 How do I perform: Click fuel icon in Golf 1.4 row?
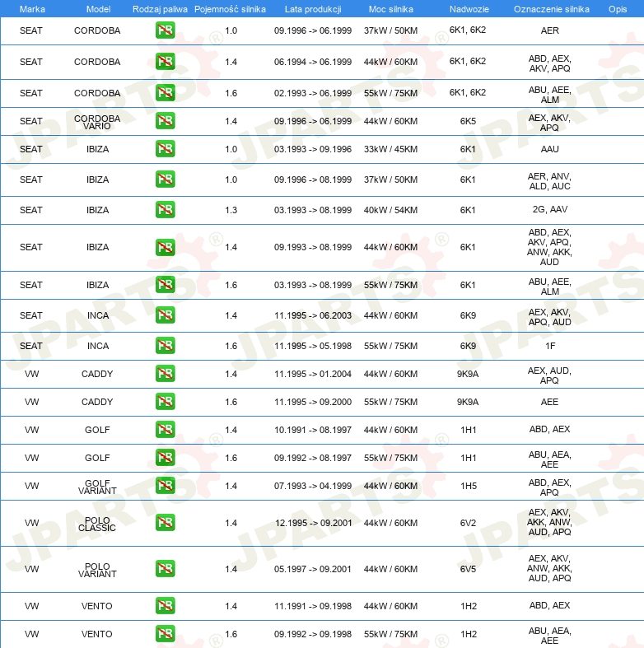click(x=166, y=429)
